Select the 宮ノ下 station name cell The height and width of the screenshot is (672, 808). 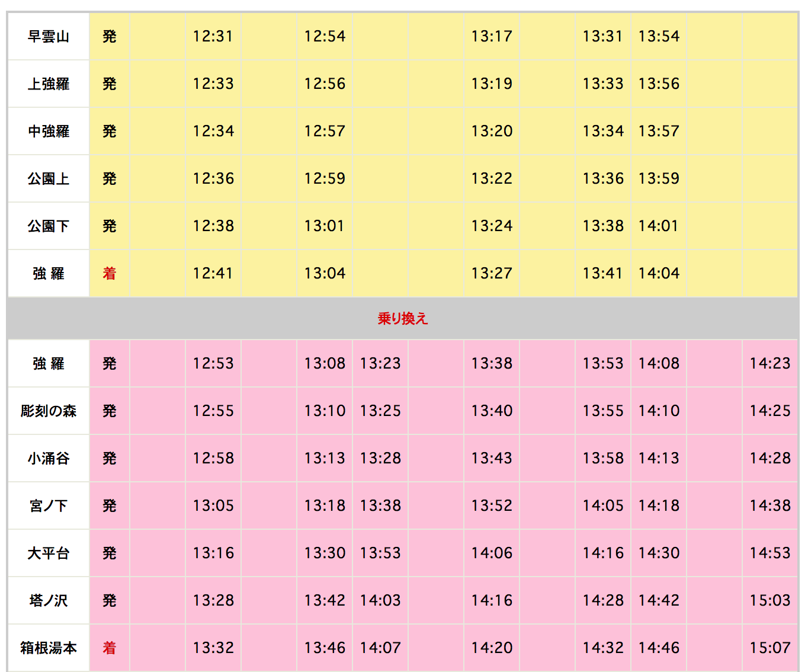pyautogui.click(x=49, y=505)
